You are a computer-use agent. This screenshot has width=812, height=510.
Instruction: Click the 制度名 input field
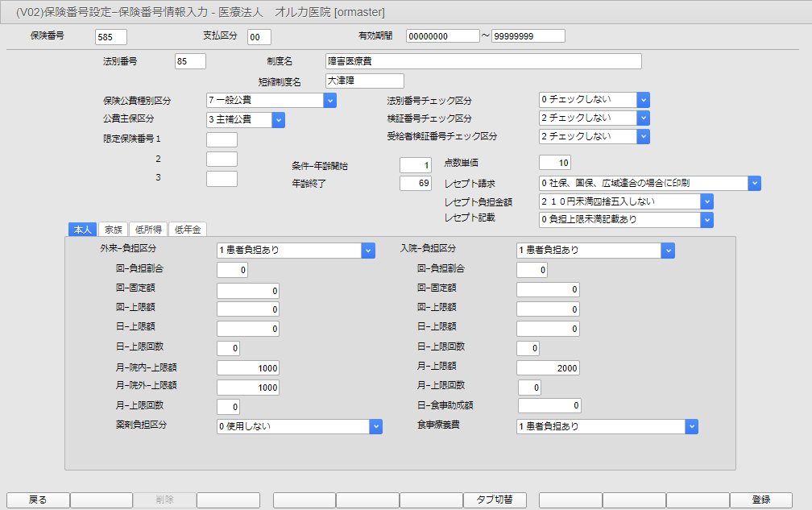pos(483,61)
